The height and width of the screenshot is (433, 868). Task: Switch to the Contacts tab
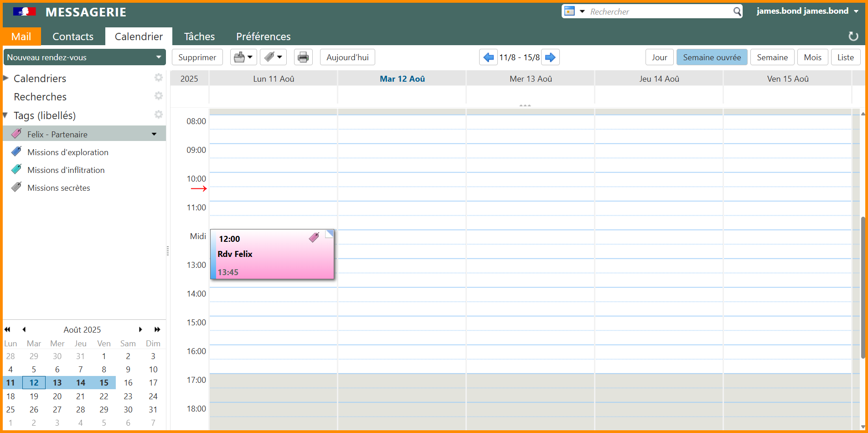73,37
